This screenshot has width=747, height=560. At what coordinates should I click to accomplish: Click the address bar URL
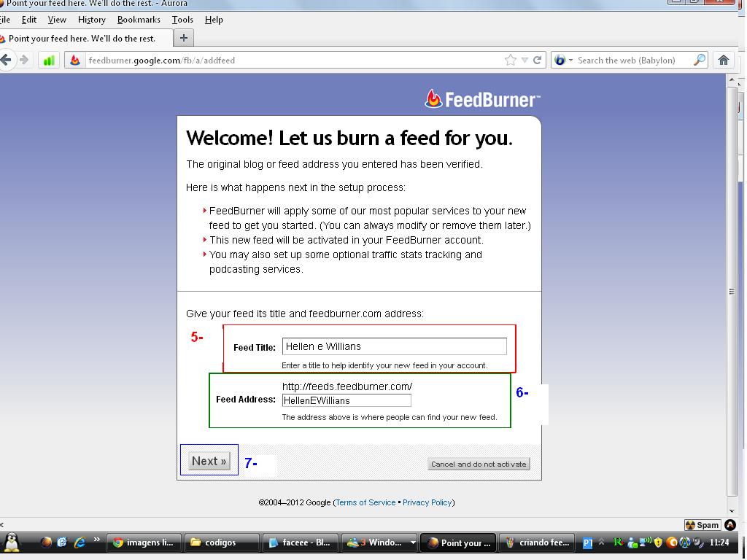[161, 61]
